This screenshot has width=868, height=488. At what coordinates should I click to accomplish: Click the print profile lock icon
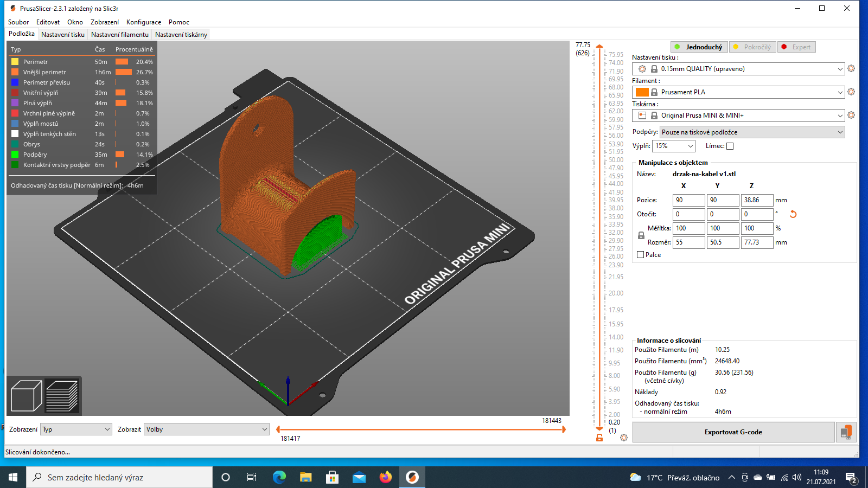654,69
